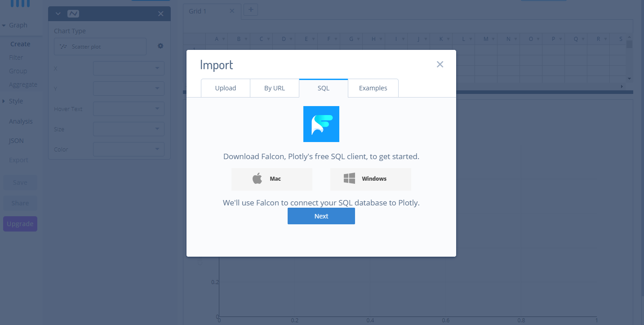Open Analysis in the sidebar
The image size is (644, 325).
21,121
